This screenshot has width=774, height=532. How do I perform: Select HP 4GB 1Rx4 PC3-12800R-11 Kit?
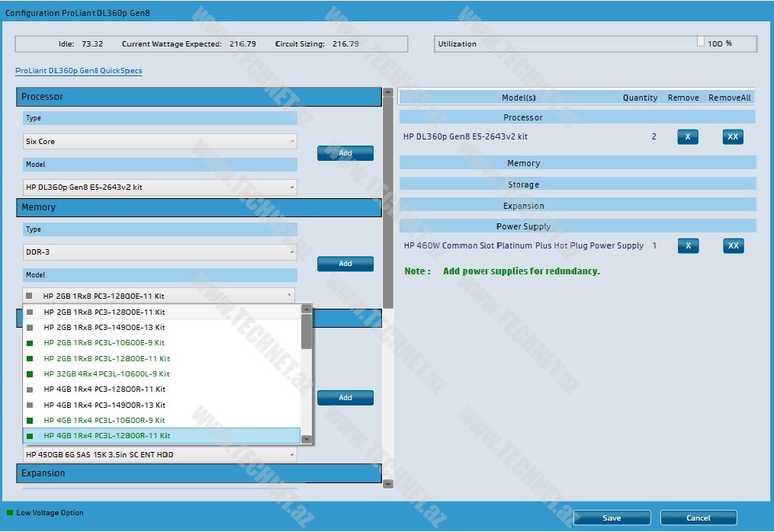[x=104, y=389]
